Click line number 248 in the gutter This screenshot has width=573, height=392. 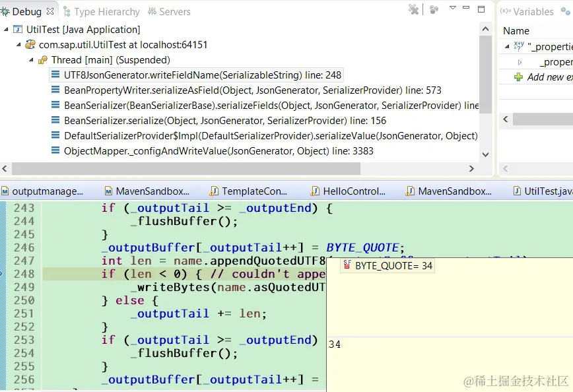24,274
